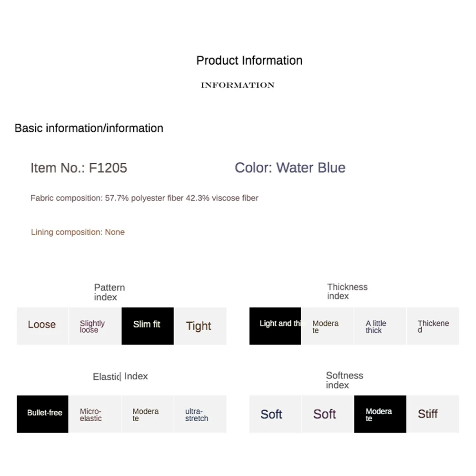This screenshot has height=476, width=476.
Task: Choose the Micro-elastic option
Action: [95, 414]
